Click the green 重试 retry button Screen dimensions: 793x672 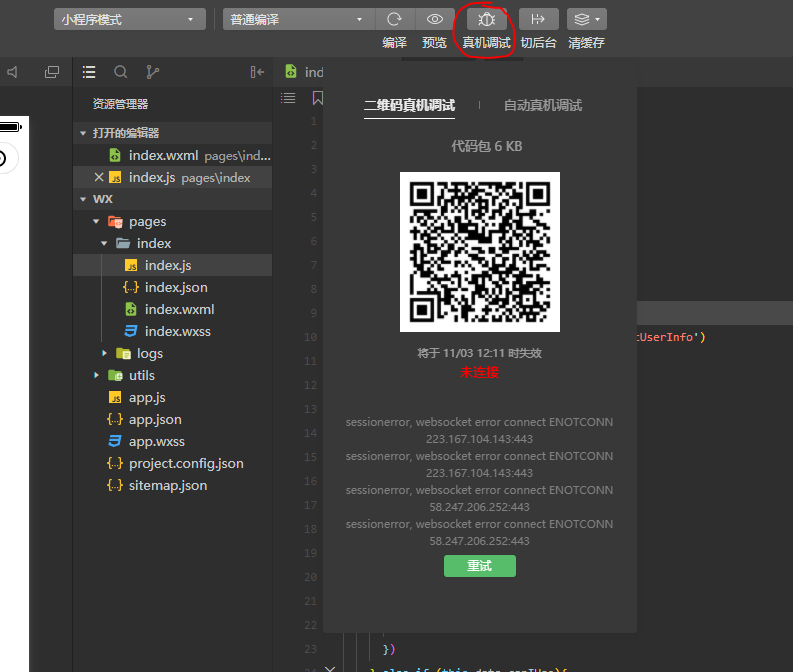480,566
